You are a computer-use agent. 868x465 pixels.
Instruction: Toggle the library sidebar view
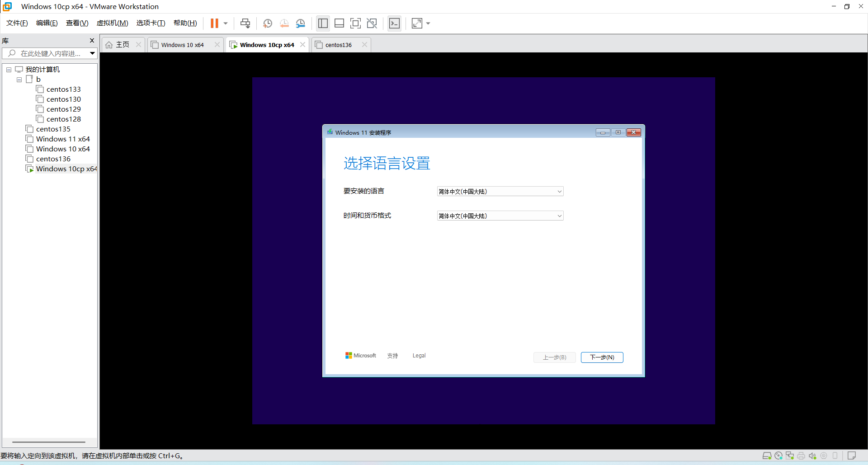323,23
